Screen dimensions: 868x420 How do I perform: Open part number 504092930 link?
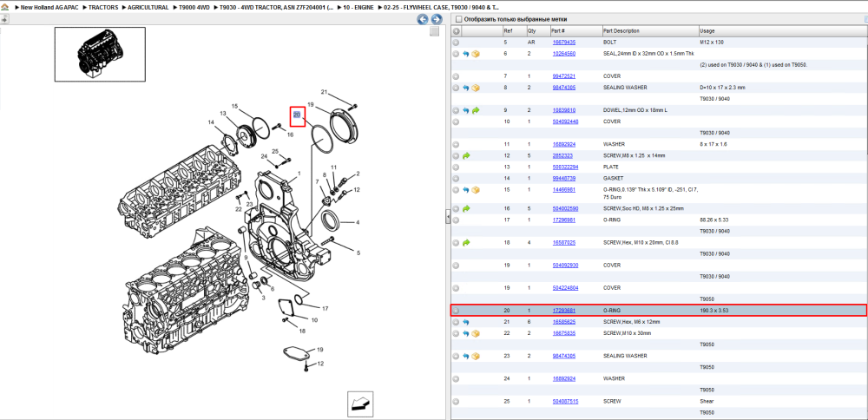pos(565,265)
